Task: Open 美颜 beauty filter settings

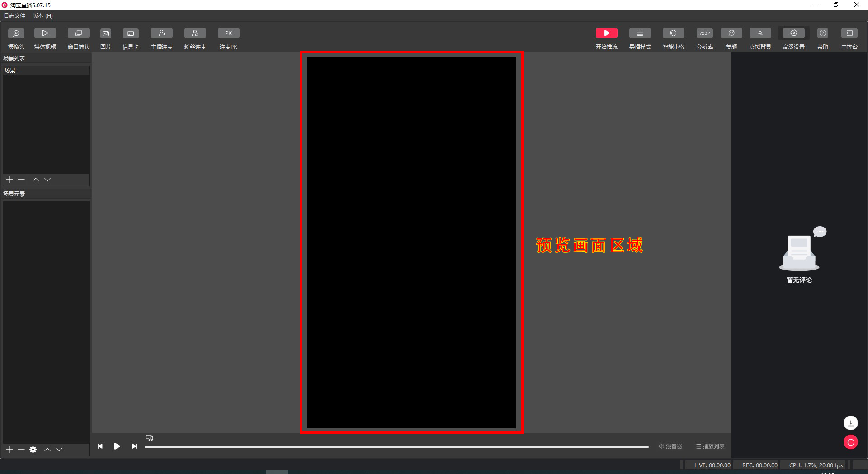Action: [731, 38]
